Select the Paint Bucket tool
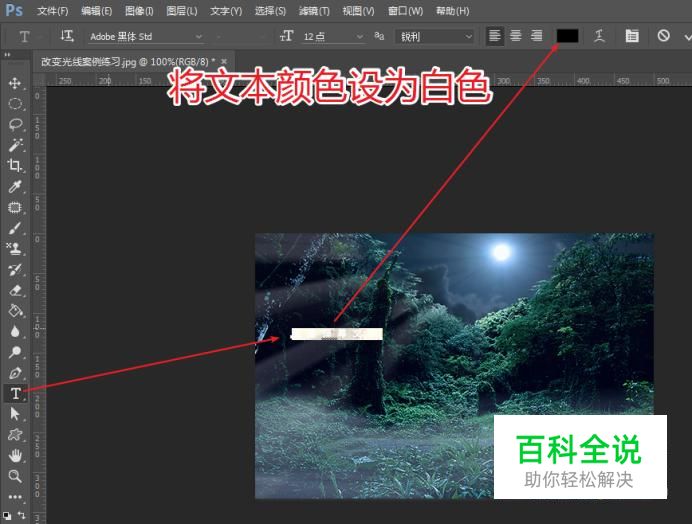The width and height of the screenshot is (692, 524). 15,311
